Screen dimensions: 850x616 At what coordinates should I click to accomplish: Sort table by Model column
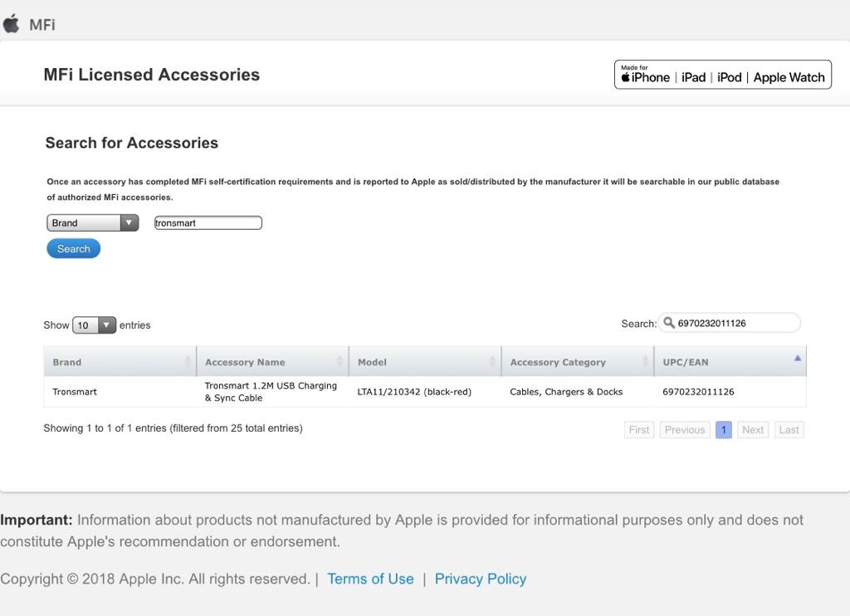[x=425, y=362]
